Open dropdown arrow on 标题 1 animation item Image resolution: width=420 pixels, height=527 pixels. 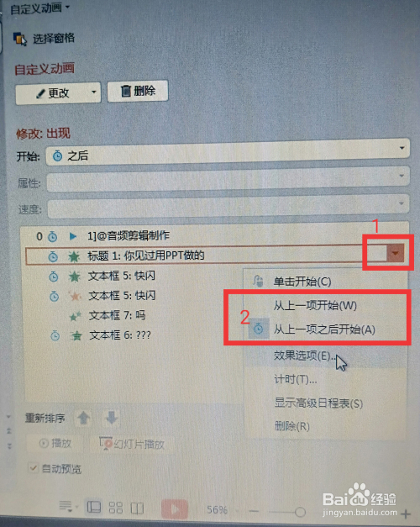(395, 253)
